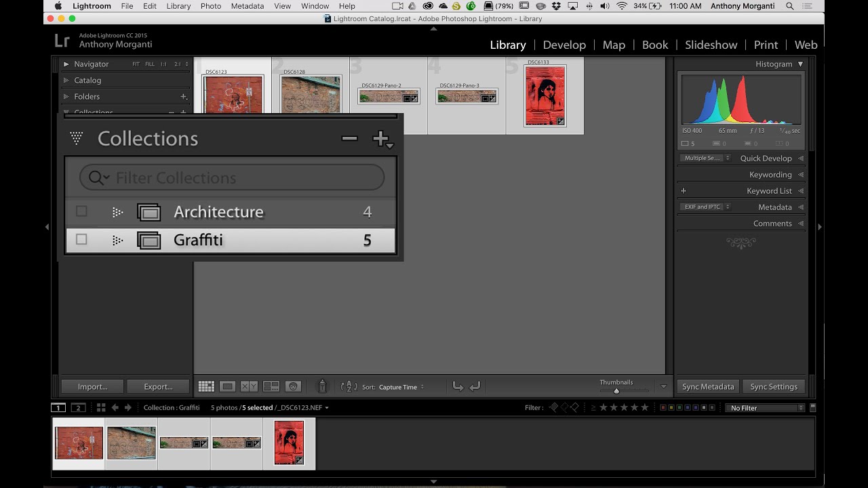Go forward with the filmstrip right arrow

click(127, 407)
